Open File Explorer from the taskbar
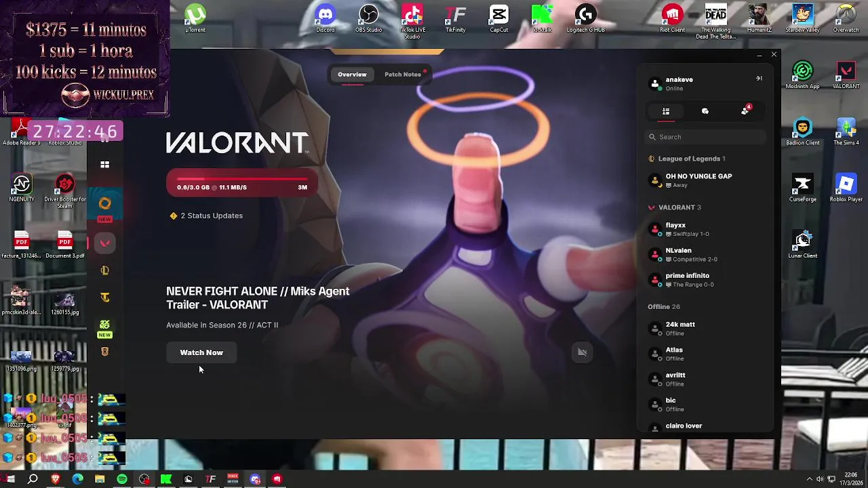 [100, 479]
